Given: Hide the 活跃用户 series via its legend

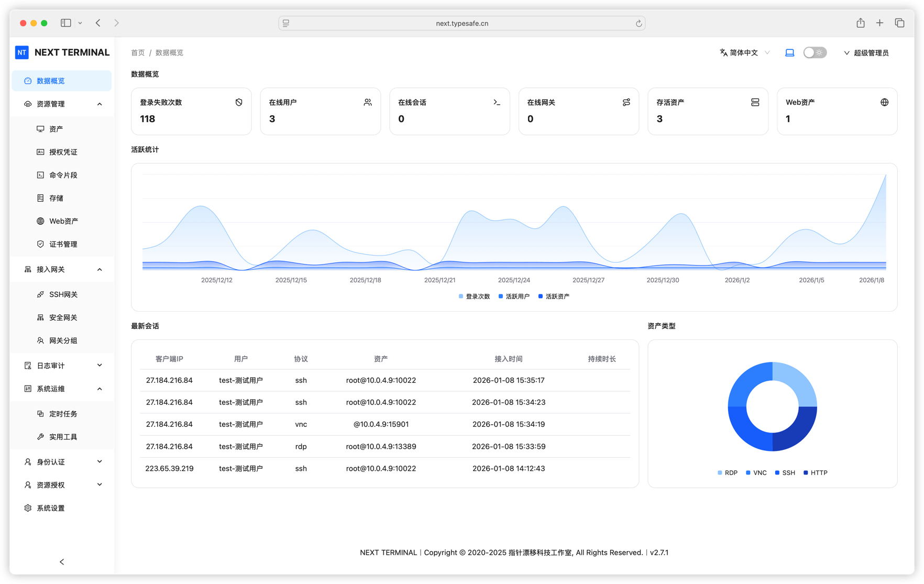Looking at the screenshot, I should [x=514, y=296].
